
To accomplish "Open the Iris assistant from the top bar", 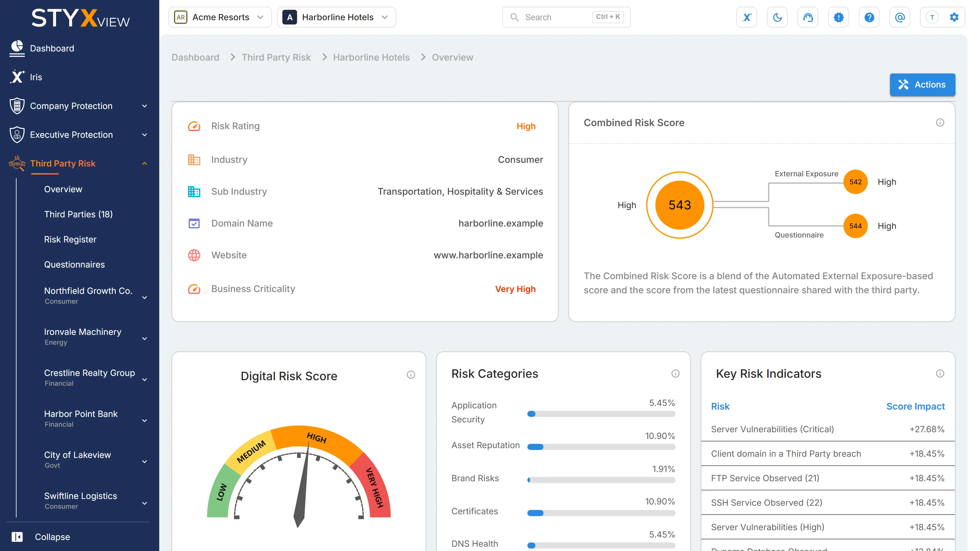I will [x=746, y=17].
